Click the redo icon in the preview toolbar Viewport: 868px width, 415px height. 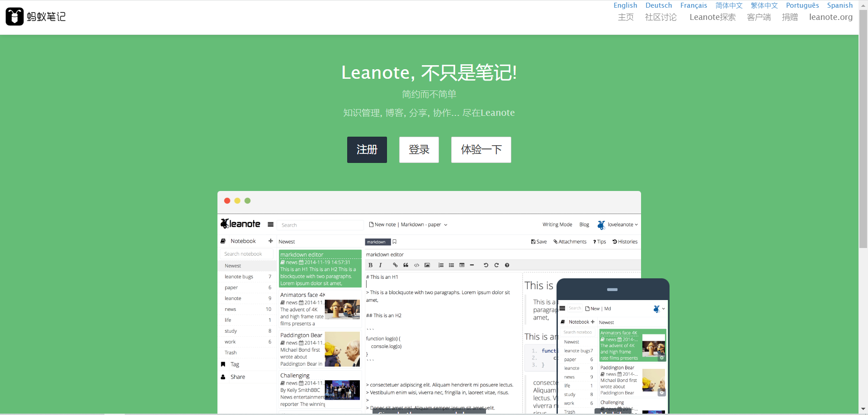coord(496,265)
